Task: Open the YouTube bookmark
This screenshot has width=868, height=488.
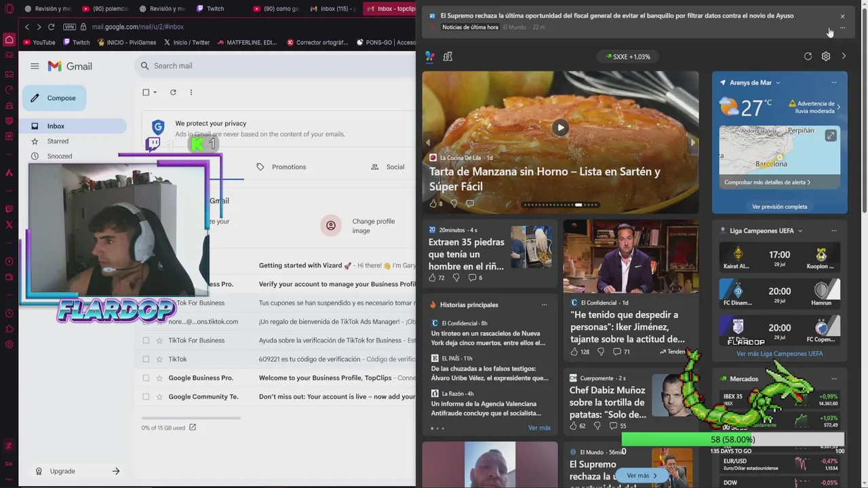Action: click(39, 42)
